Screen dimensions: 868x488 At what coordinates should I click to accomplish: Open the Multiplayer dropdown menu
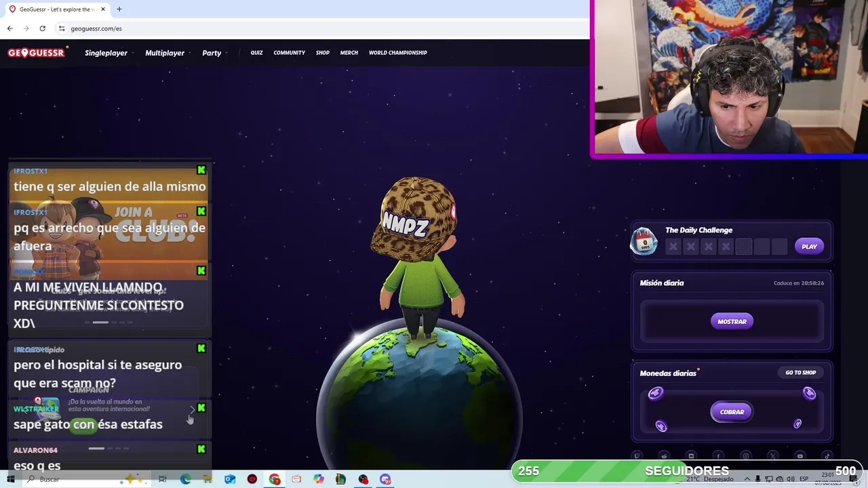click(167, 53)
